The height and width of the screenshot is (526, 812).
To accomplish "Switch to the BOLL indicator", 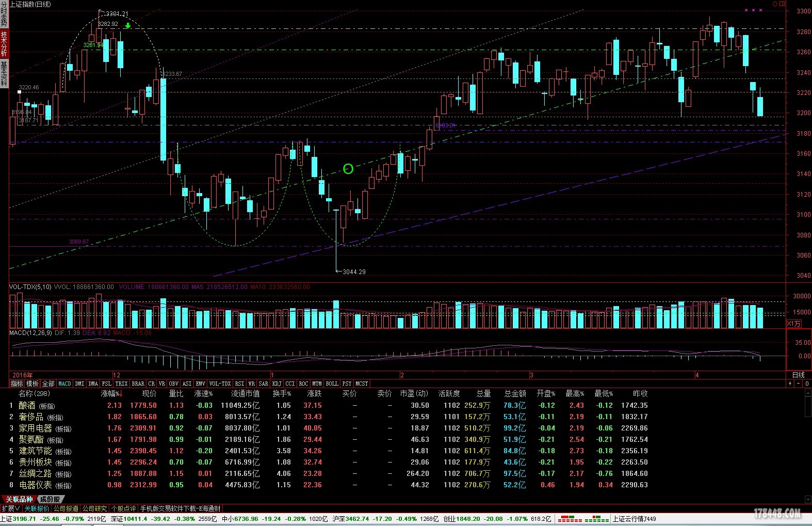I will (332, 384).
